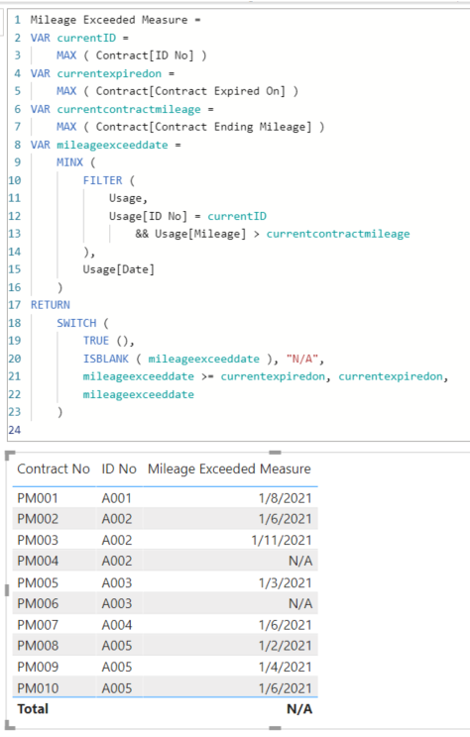This screenshot has width=470, height=737.
Task: Click the ISBLANK function on line 20
Action: click(x=106, y=359)
